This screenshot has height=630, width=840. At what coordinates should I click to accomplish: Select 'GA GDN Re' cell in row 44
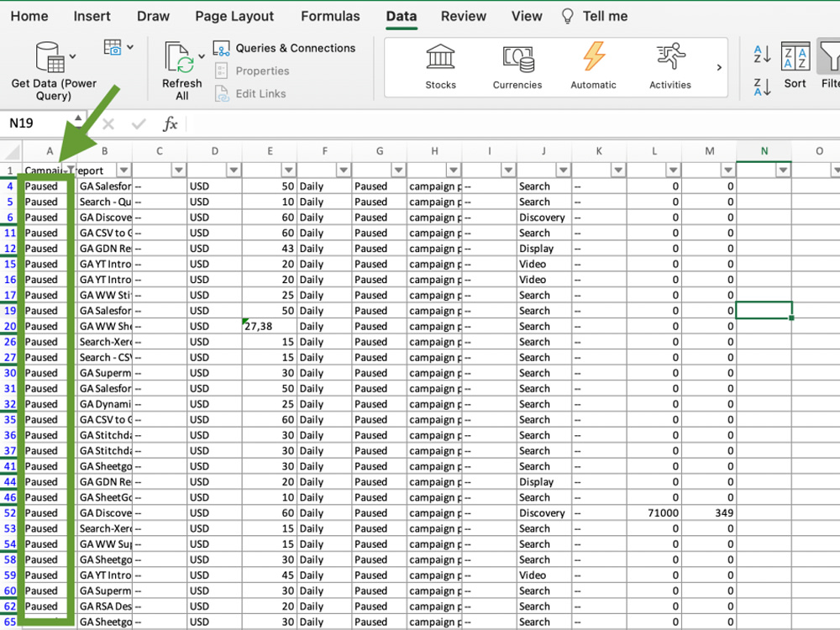[x=105, y=481]
